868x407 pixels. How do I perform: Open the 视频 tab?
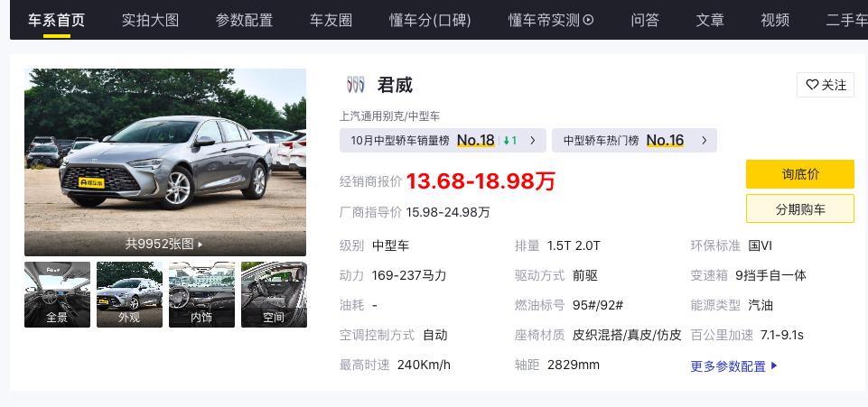(x=775, y=21)
